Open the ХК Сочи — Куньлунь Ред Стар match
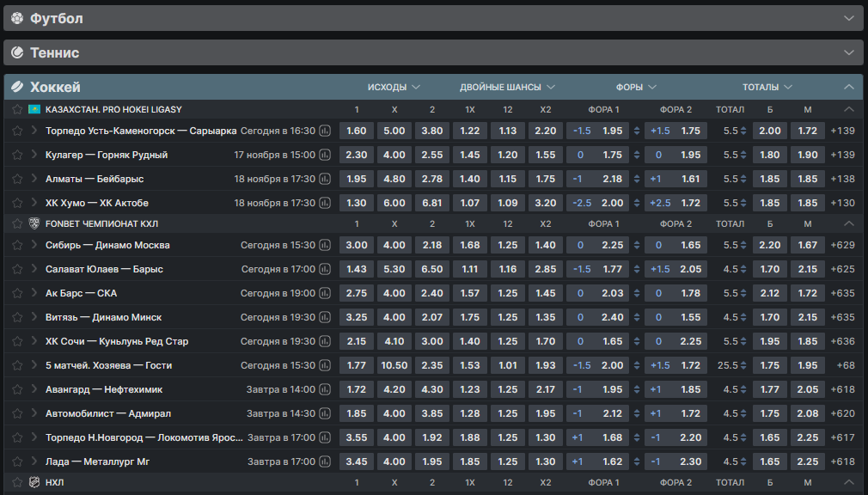 (x=117, y=342)
